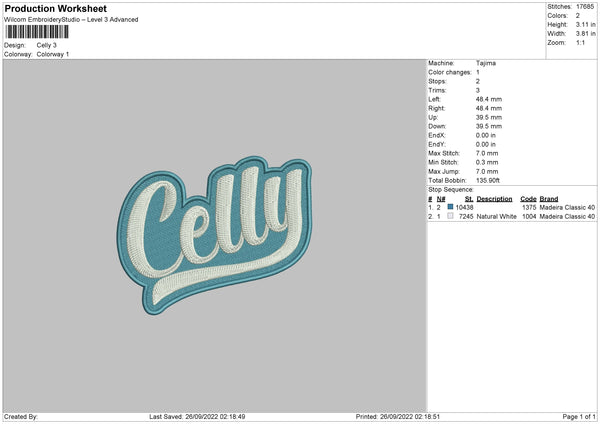The width and height of the screenshot is (600, 424).
Task: Click 'Natural White' description in row 2
Action: [496, 216]
